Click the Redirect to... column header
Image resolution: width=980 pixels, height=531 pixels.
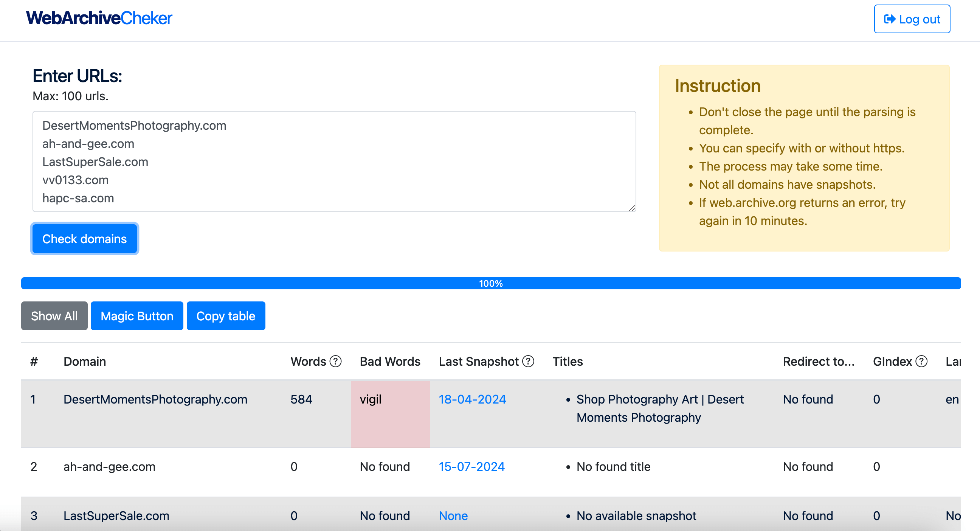(x=818, y=361)
